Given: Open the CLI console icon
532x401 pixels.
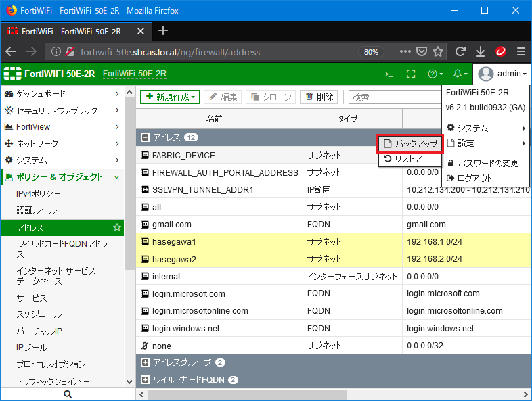Looking at the screenshot, I should click(389, 74).
